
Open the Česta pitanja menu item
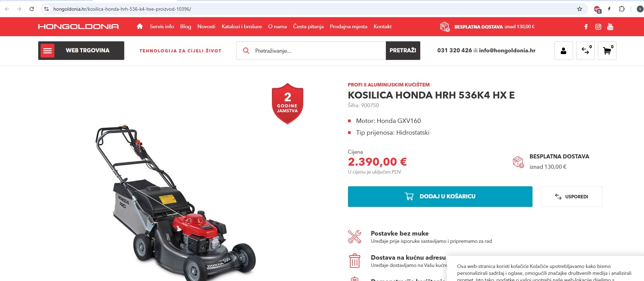(308, 27)
